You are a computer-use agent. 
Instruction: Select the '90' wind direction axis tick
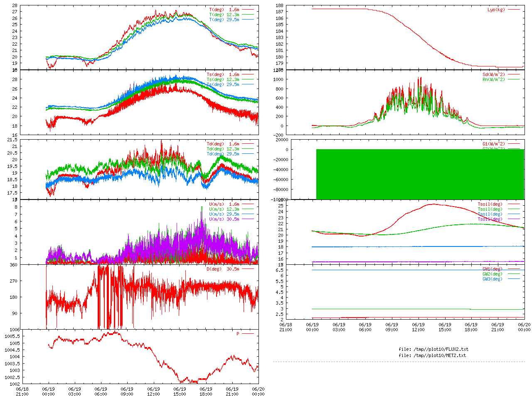(15, 313)
